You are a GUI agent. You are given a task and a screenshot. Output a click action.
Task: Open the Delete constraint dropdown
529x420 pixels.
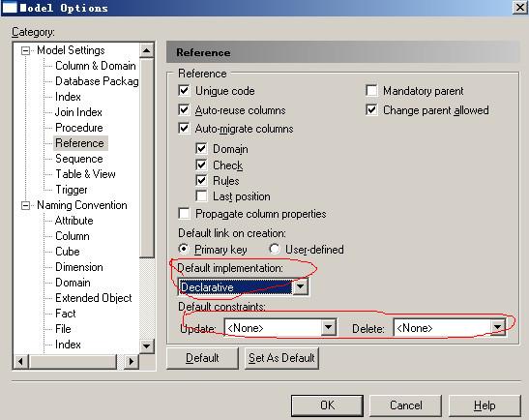tap(497, 327)
